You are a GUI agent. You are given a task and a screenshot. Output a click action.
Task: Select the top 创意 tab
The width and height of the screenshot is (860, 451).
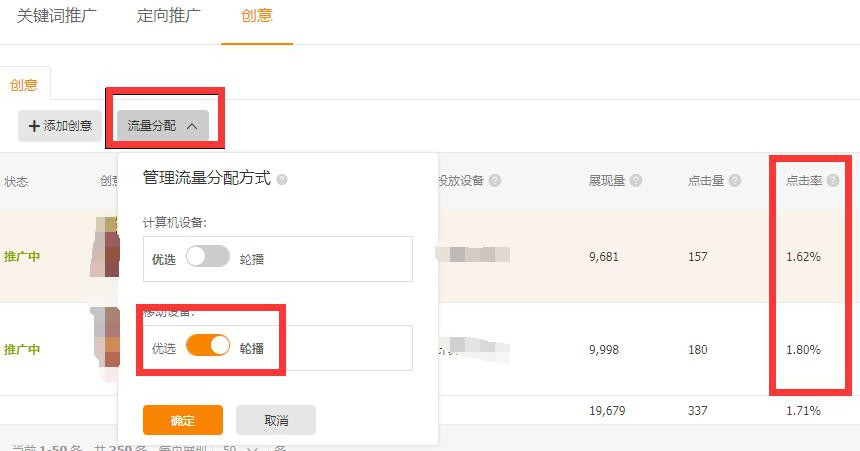(257, 15)
